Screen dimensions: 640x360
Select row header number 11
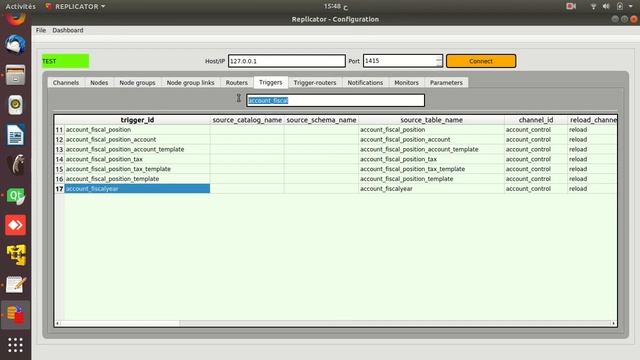(x=59, y=130)
